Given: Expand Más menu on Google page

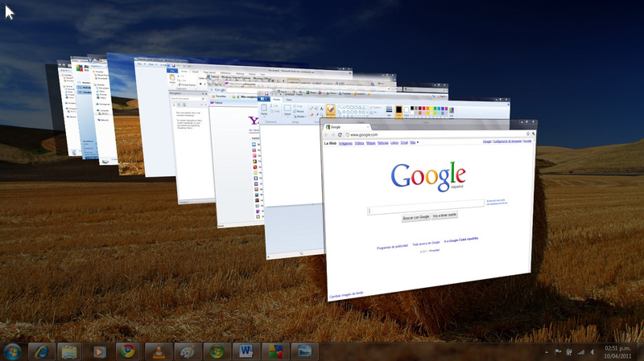Looking at the screenshot, I should click(x=414, y=142).
